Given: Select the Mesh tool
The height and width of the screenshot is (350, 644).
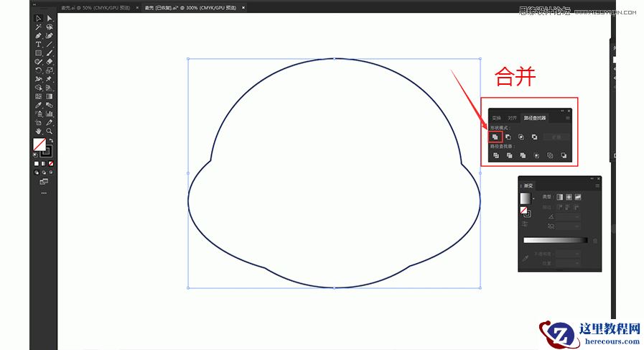Looking at the screenshot, I should (38, 96).
